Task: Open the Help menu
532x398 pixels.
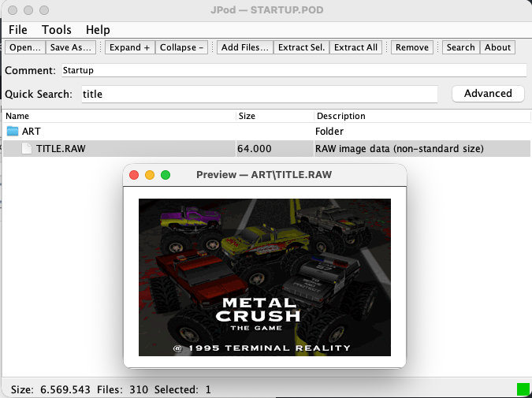Action: click(98, 30)
